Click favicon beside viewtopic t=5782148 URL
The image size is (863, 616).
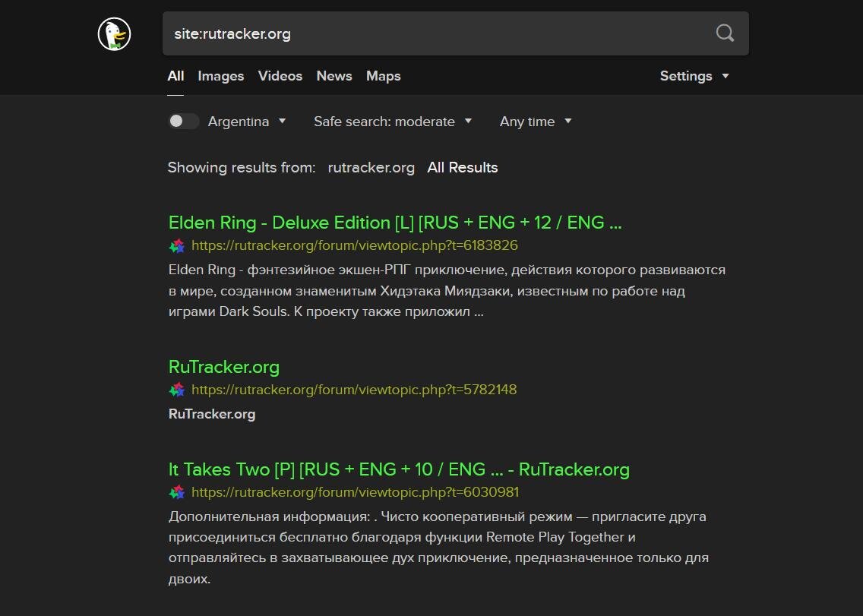[x=177, y=390]
